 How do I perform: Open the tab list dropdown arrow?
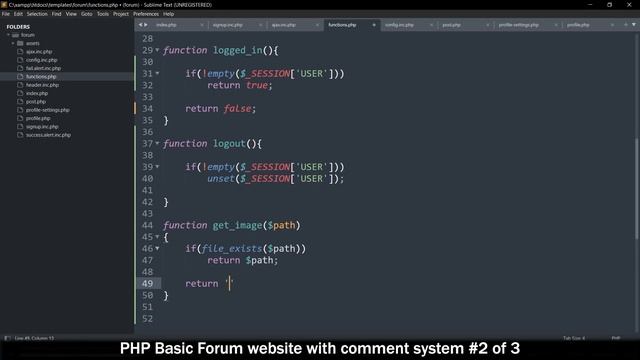(634, 25)
